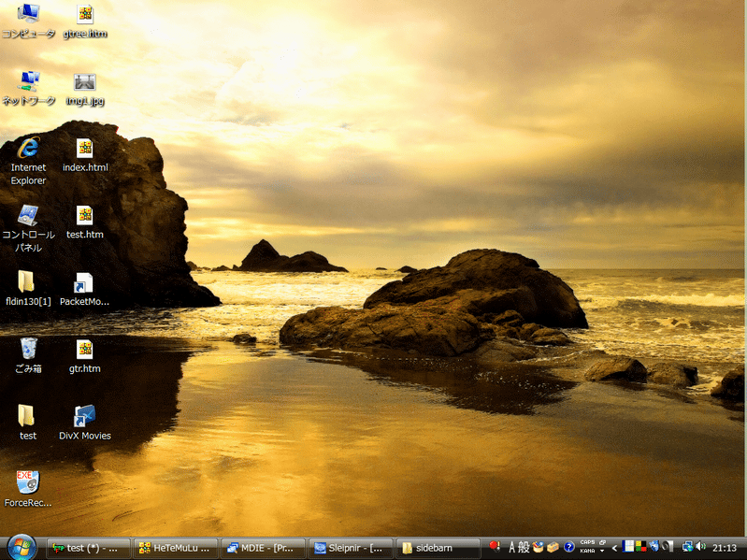Activate the HeTeMuLu taskbar button
This screenshot has width=747, height=560.
tap(177, 548)
